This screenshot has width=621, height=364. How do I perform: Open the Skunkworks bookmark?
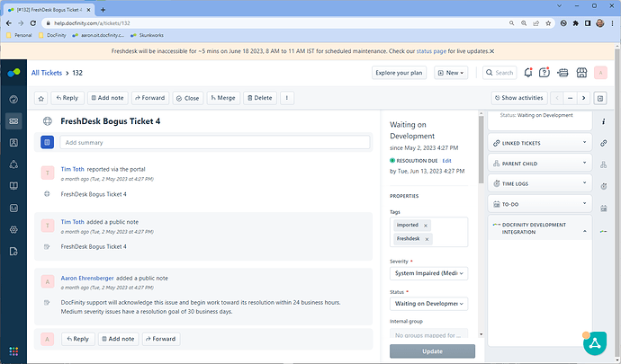[x=147, y=35]
